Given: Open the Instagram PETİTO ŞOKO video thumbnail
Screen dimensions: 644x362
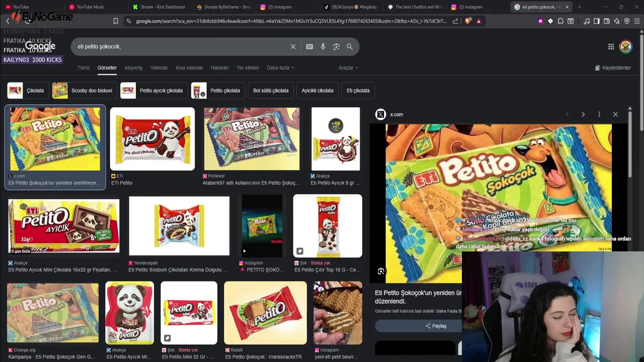Looking at the screenshot, I should (262, 226).
